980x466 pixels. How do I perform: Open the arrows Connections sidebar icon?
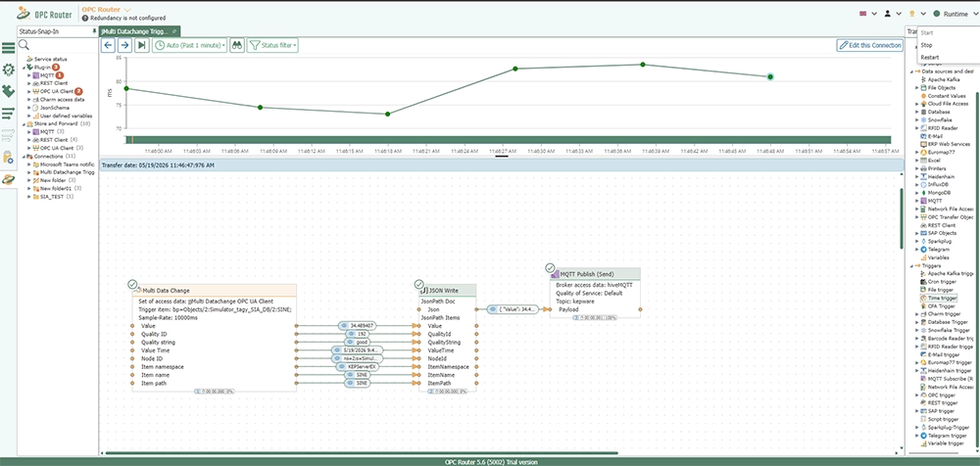pos(8,113)
